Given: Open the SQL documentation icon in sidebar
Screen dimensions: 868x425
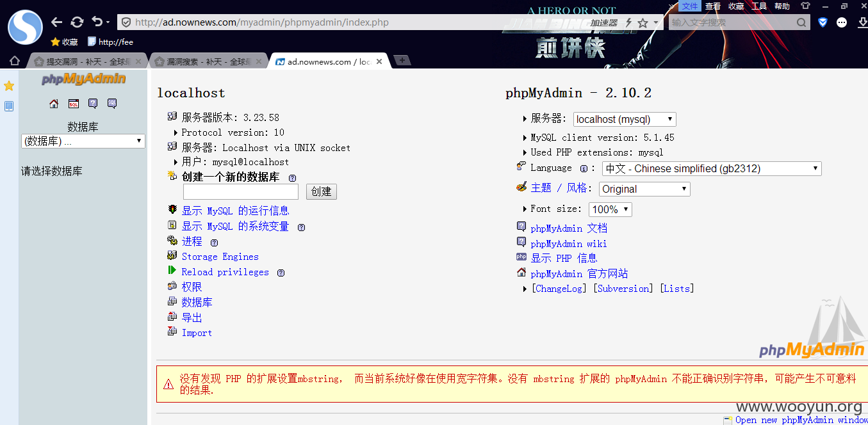Looking at the screenshot, I should click(112, 104).
